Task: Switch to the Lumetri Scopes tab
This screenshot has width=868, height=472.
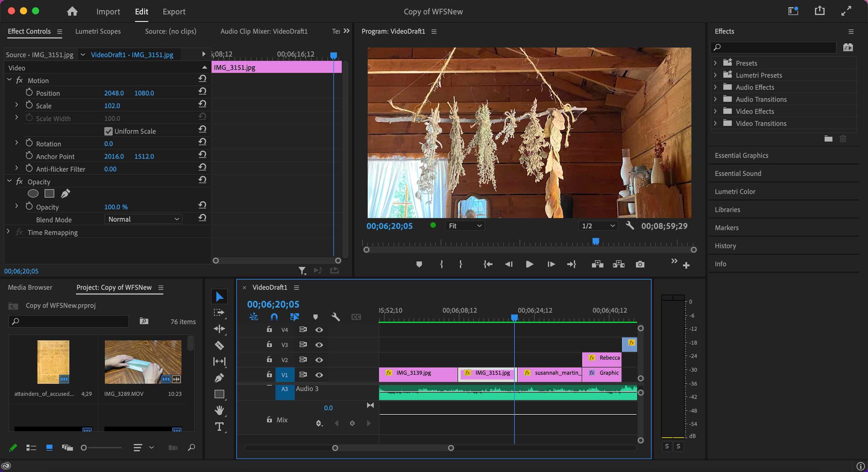Action: tap(98, 31)
